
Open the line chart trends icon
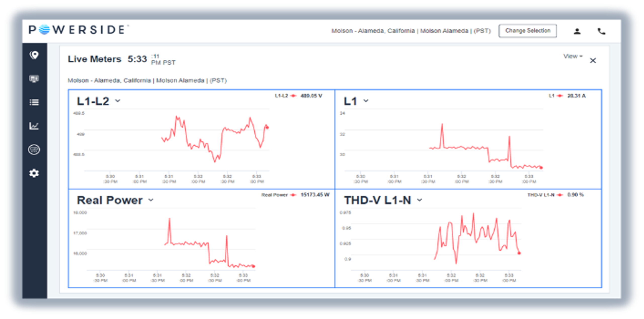(x=34, y=126)
